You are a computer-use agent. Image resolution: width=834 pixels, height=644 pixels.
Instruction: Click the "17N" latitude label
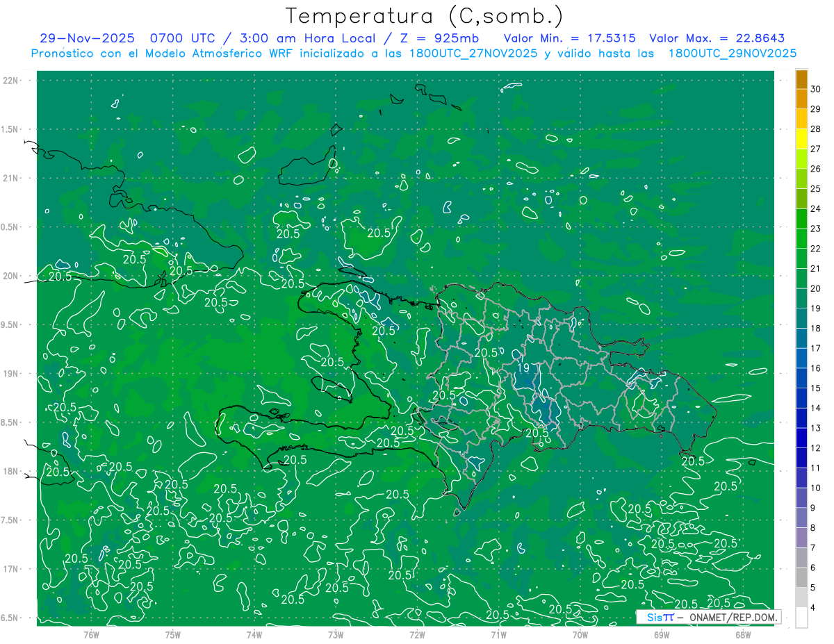pyautogui.click(x=11, y=569)
